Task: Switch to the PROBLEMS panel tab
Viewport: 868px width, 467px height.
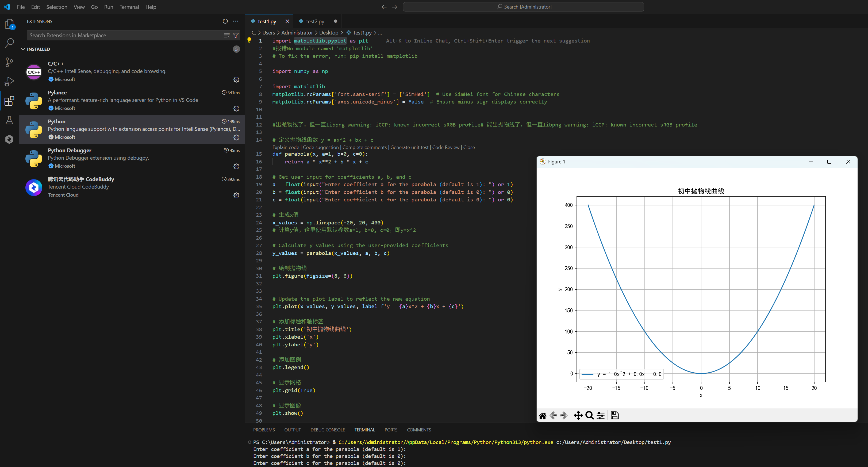Action: pyautogui.click(x=264, y=430)
